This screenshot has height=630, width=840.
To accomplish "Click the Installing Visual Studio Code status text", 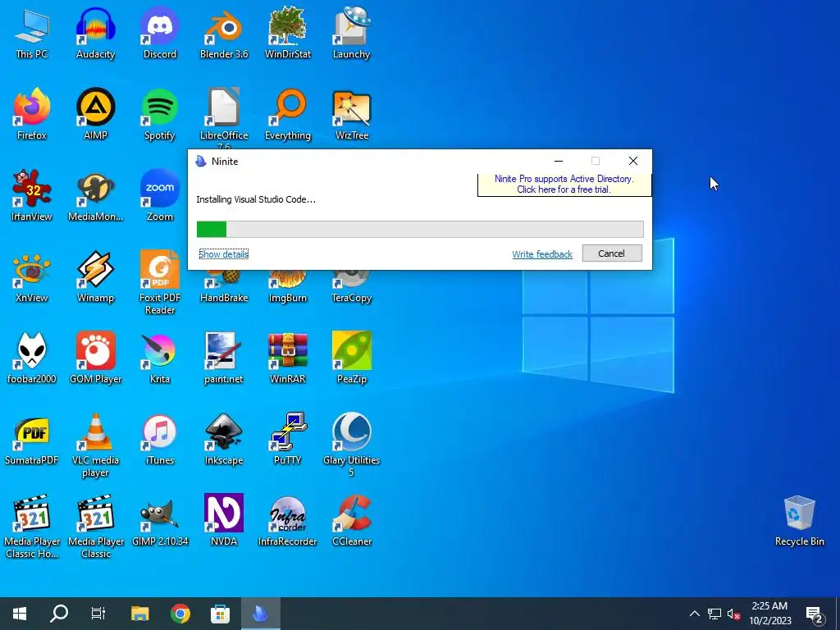I will pos(256,200).
